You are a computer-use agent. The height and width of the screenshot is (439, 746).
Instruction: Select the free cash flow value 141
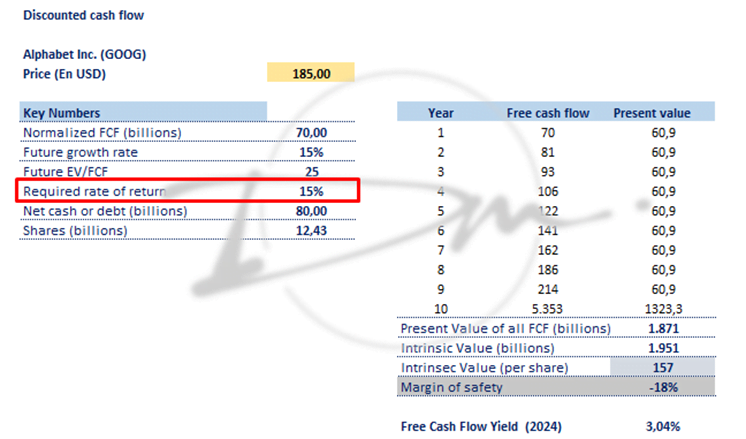click(548, 231)
